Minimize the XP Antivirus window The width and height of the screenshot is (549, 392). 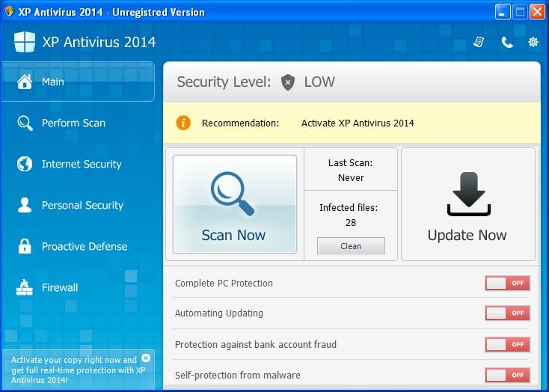503,12
